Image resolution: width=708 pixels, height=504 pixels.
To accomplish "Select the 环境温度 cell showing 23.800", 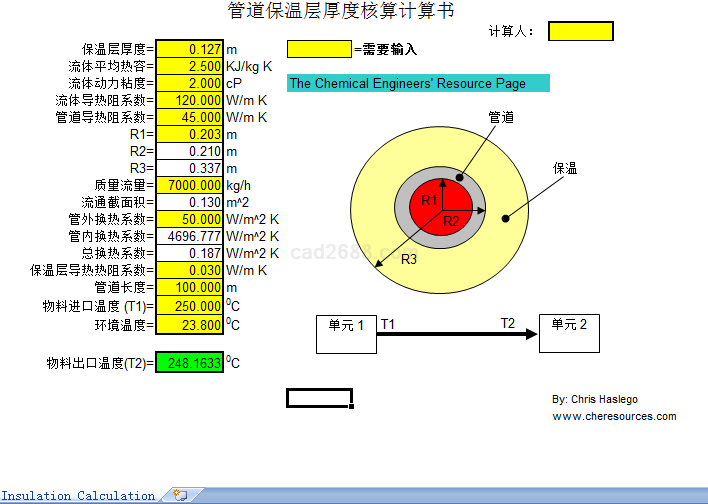I will pos(190,325).
